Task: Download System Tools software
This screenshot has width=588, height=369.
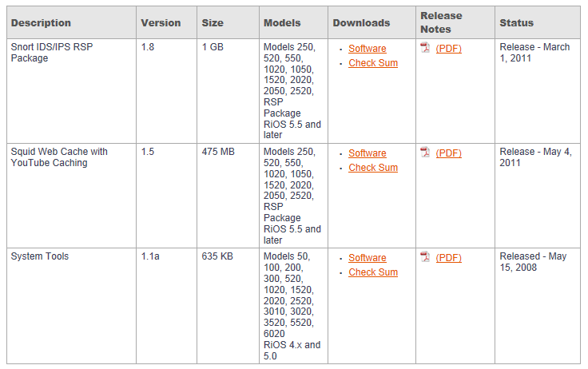Action: 367,258
